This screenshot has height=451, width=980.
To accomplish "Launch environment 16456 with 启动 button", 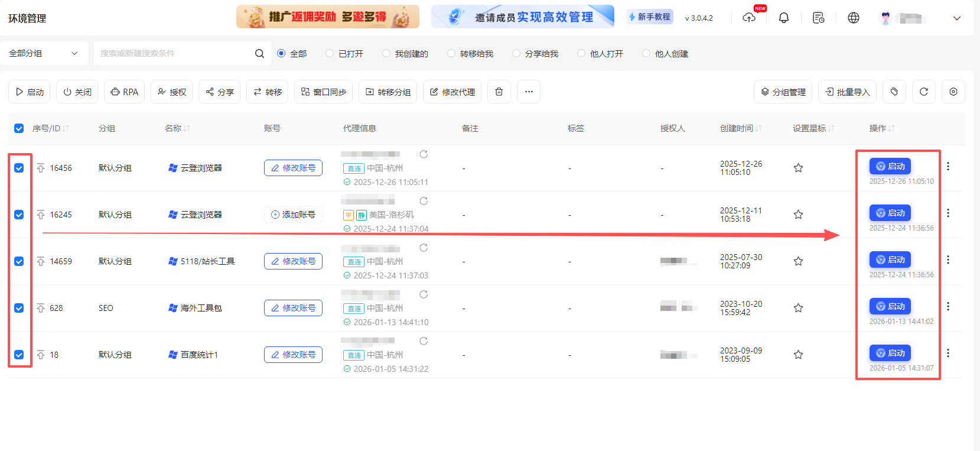I will 890,166.
